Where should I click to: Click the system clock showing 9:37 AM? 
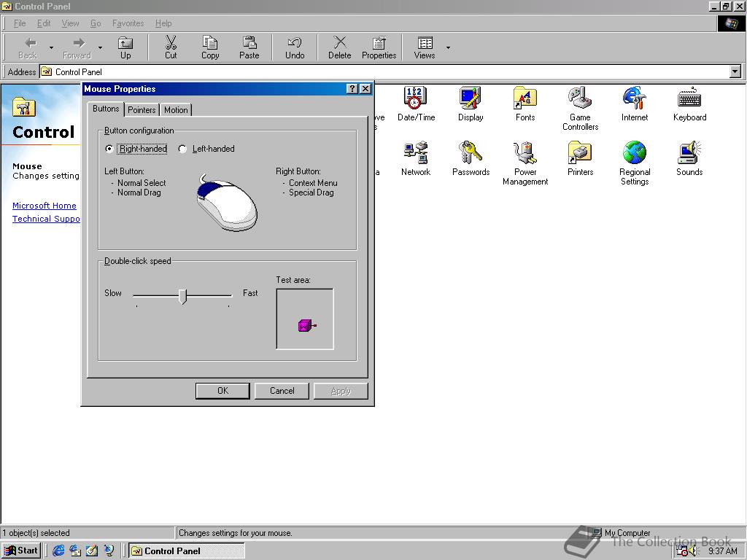(723, 551)
